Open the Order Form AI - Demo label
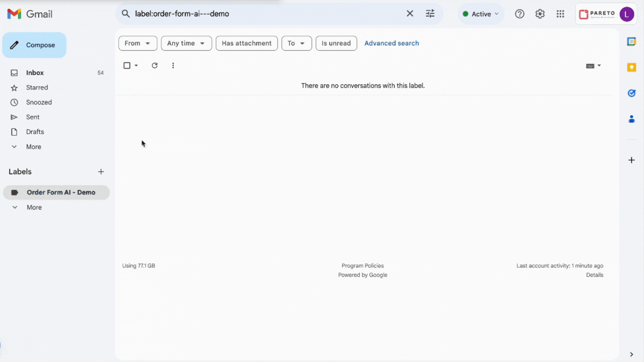This screenshot has width=644, height=362. [61, 192]
